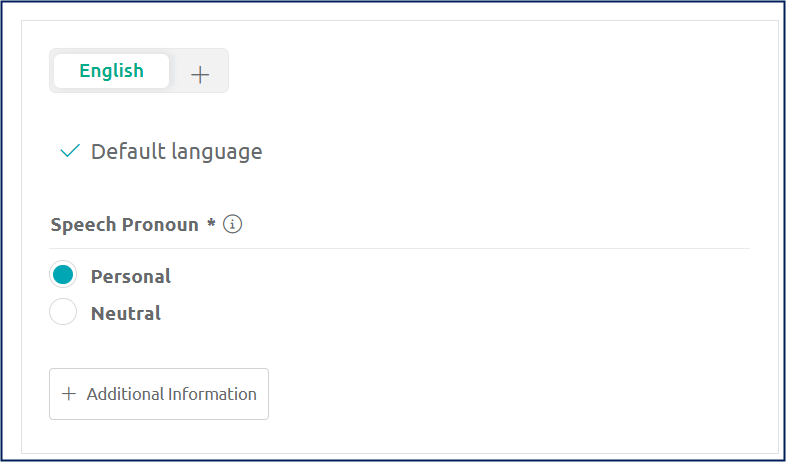Select the Personal radio button

[63, 275]
